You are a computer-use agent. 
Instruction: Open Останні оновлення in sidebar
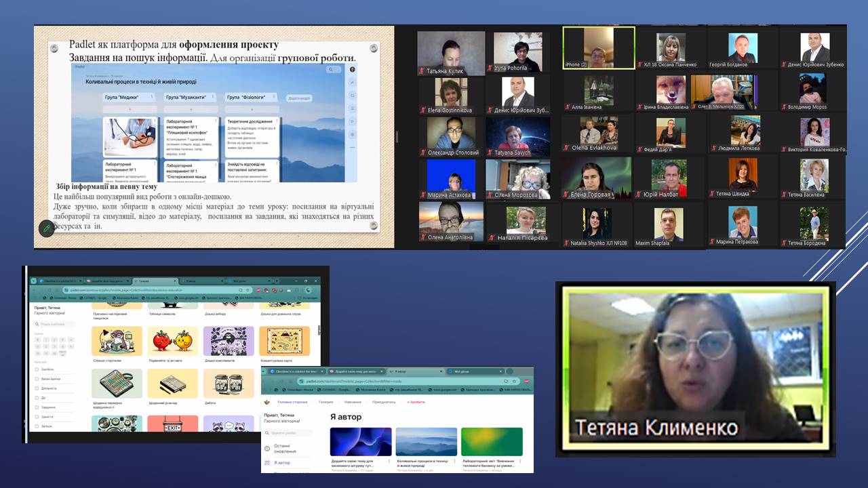click(285, 449)
